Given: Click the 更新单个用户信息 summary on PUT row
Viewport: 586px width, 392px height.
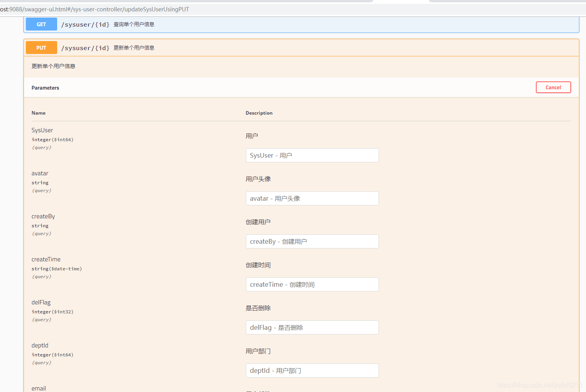Looking at the screenshot, I should tap(134, 48).
